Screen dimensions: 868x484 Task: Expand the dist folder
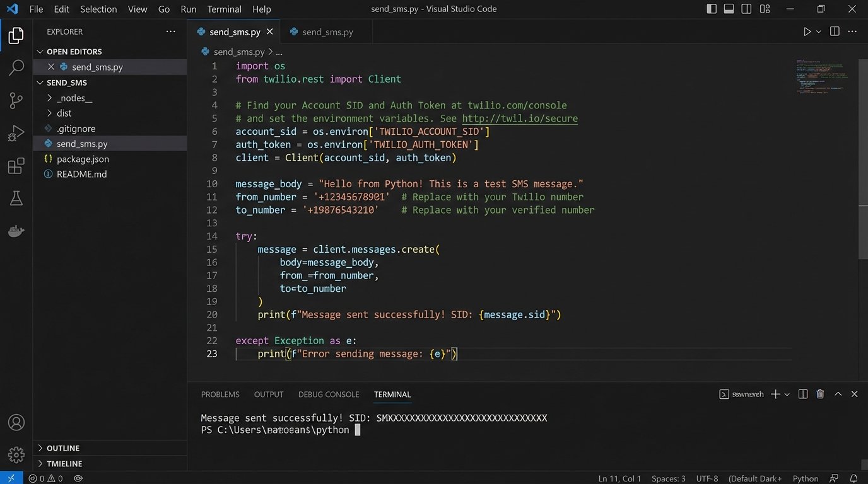click(x=64, y=113)
